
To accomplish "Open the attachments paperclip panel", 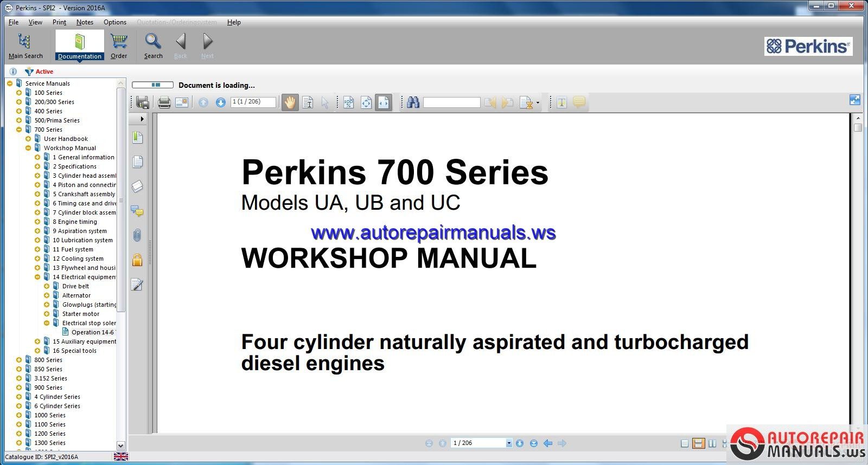I will (137, 235).
